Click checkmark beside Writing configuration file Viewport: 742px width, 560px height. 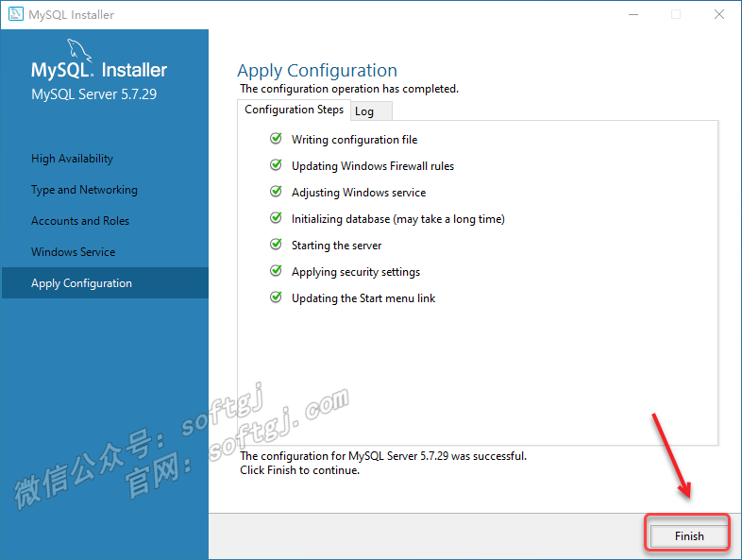point(276,138)
